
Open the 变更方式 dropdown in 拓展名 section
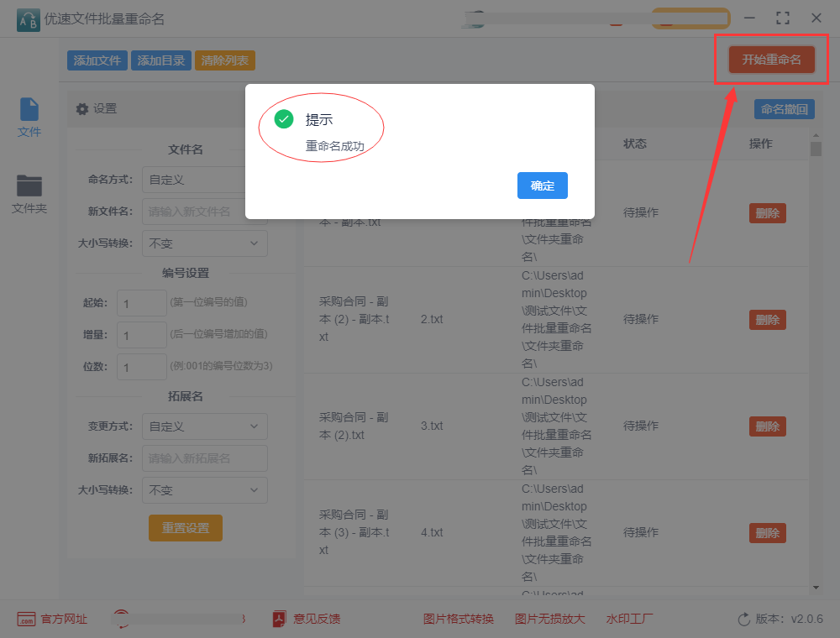pyautogui.click(x=204, y=426)
